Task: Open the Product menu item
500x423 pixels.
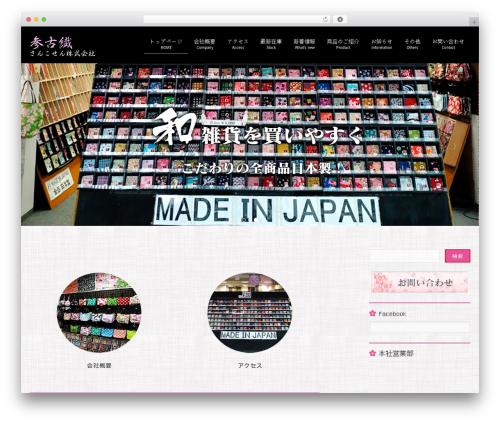Action: pyautogui.click(x=343, y=44)
